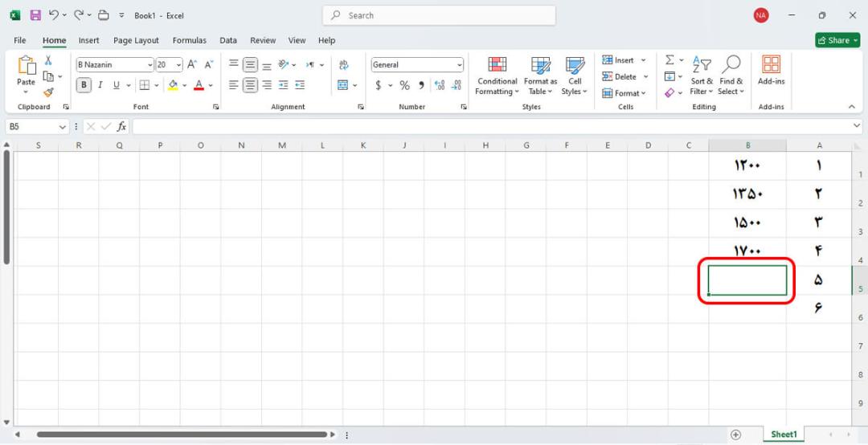Expand Cell Styles gallery

pyautogui.click(x=575, y=76)
